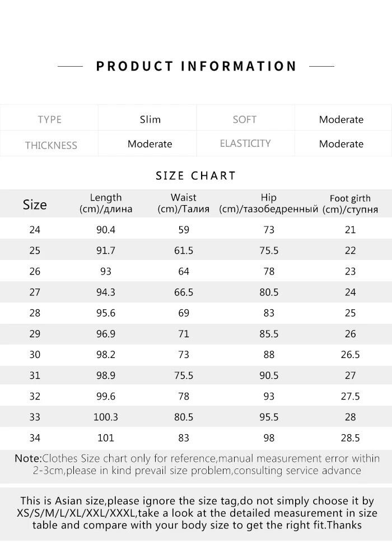
Task: Click the size 34 row label
Action: point(35,438)
